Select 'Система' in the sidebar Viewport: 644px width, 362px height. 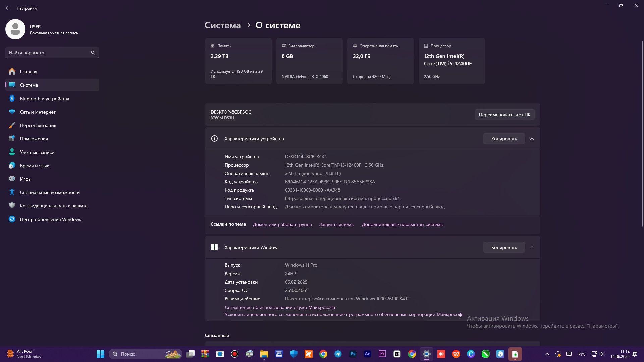(x=52, y=85)
